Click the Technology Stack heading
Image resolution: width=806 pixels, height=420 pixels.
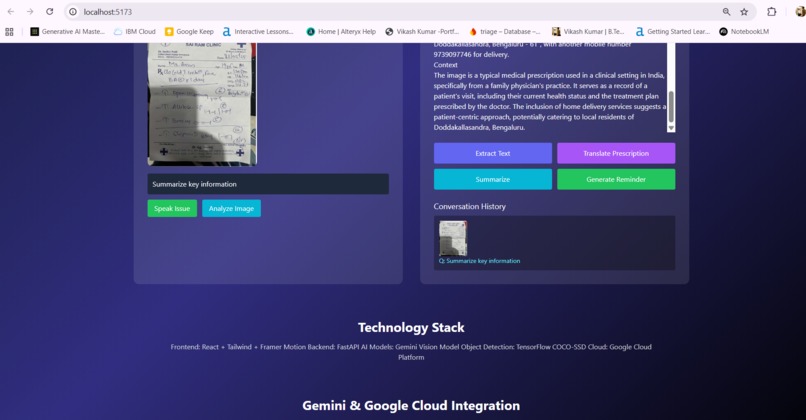pos(411,327)
